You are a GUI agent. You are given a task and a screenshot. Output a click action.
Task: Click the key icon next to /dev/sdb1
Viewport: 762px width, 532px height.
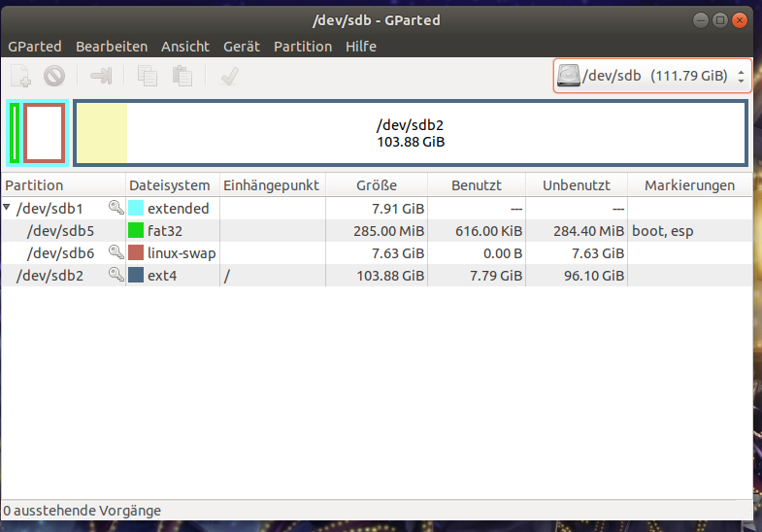(x=116, y=208)
